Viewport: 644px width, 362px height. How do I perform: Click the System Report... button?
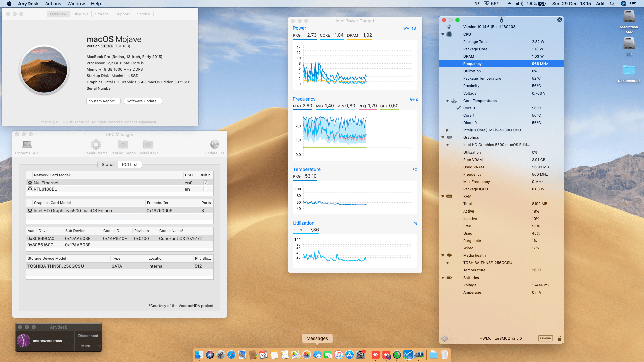point(103,101)
